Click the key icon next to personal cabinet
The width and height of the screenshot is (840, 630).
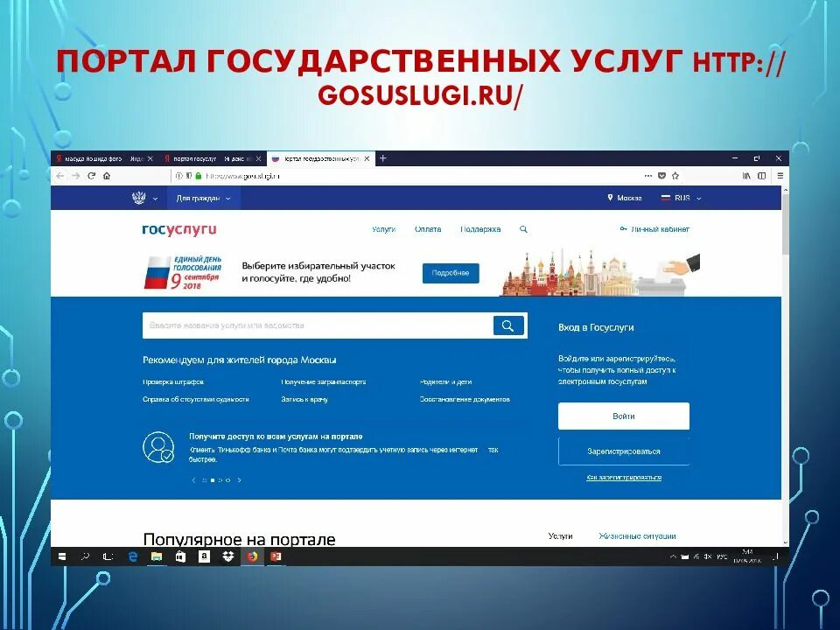623,228
